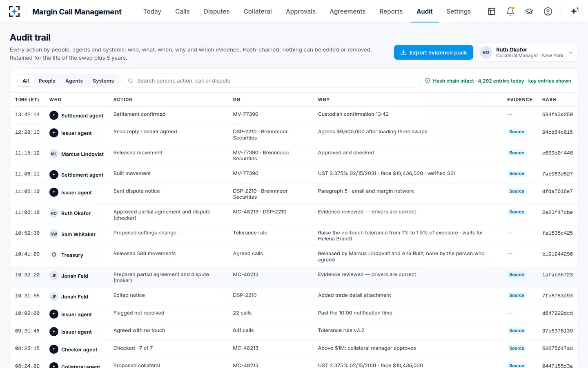Click Issuer agent icon in 12:20:13 row
The width and height of the screenshot is (588, 368).
point(54,133)
